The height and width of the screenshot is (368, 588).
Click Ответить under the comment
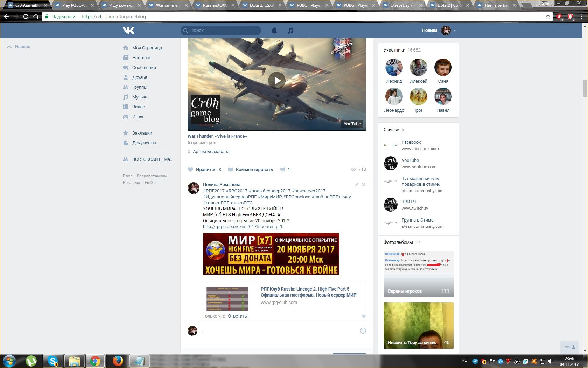coord(237,316)
